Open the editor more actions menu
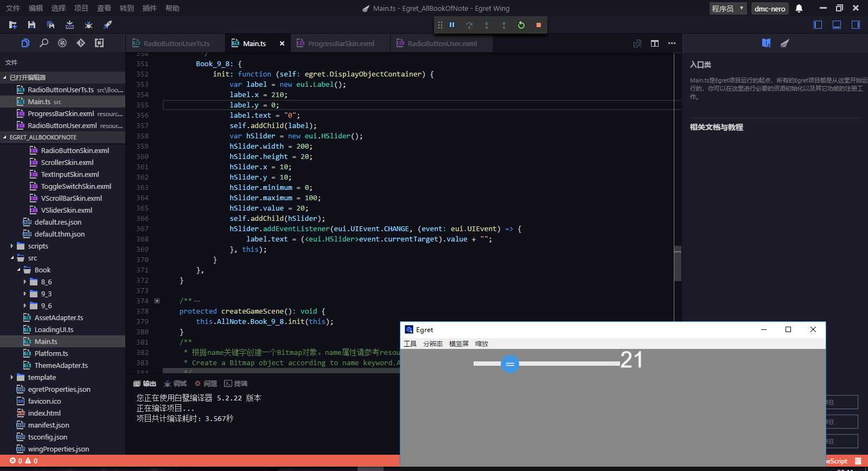Image resolution: width=868 pixels, height=471 pixels. pyautogui.click(x=672, y=43)
